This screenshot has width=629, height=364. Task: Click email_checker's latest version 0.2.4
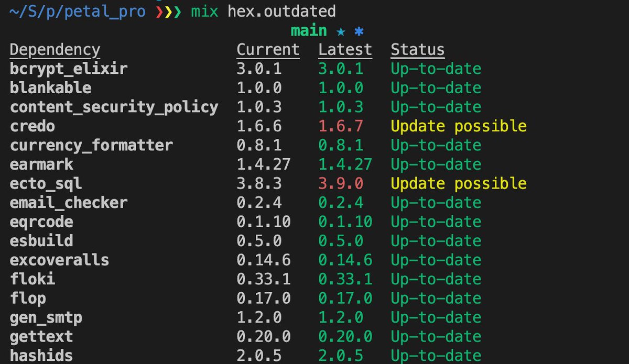pos(341,203)
